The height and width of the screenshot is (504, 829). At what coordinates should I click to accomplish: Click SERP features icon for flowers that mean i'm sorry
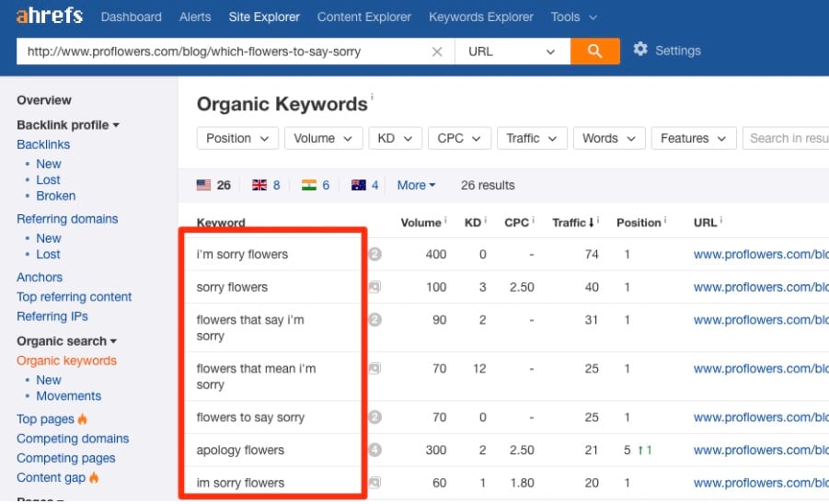coord(374,368)
